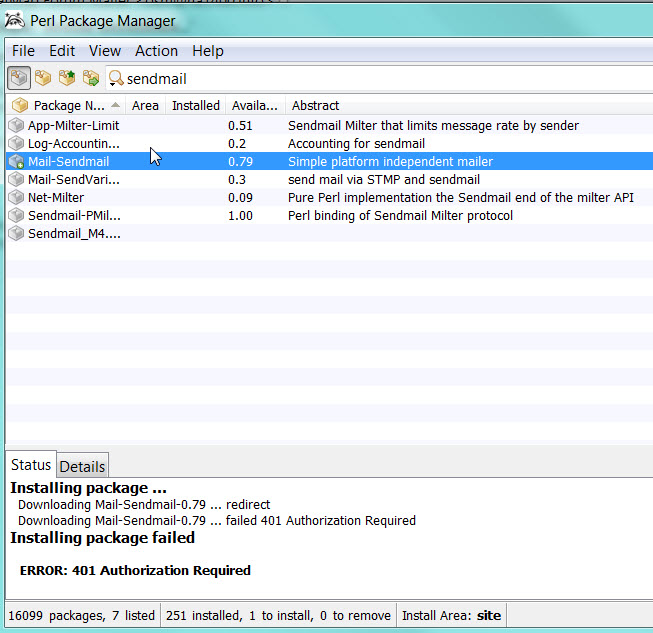Click '16099 packages, 7 listed' status entry
Viewport: 653px width, 633px height.
coord(82,616)
